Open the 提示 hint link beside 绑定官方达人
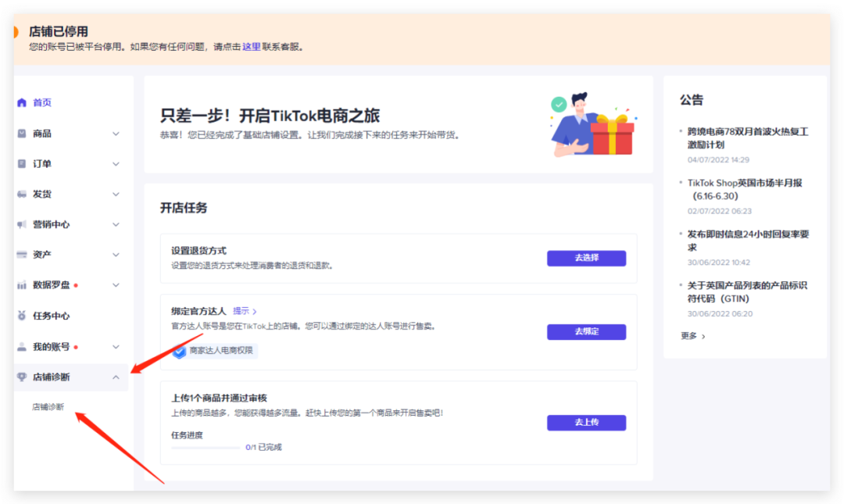Viewport: 844px width, 504px height. pos(245,311)
